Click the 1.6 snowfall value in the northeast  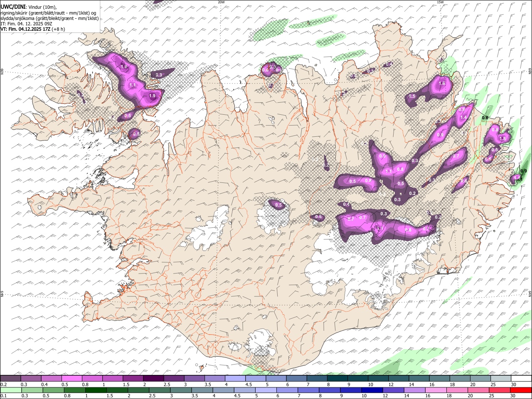pos(442,83)
